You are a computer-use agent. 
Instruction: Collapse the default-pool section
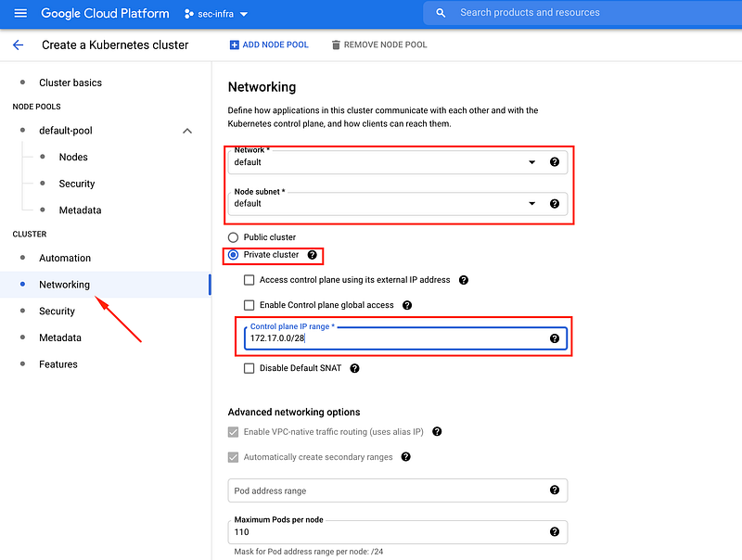tap(187, 131)
